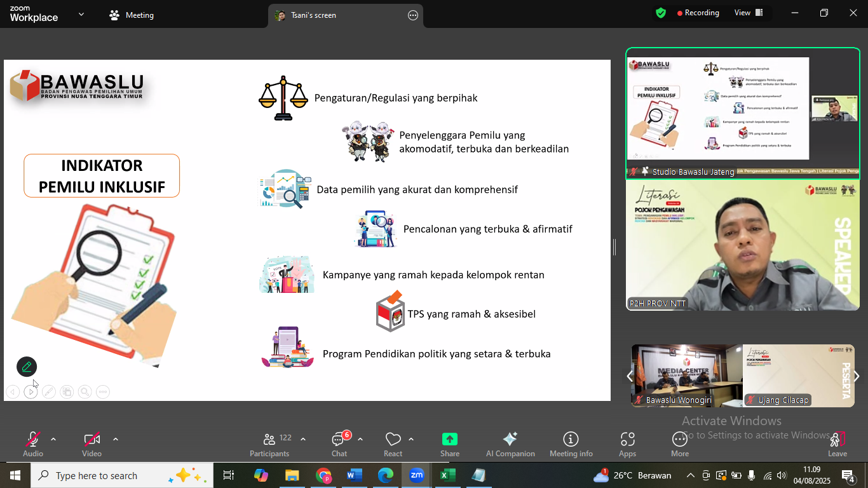Expand the audio options arrow

pos(53,439)
